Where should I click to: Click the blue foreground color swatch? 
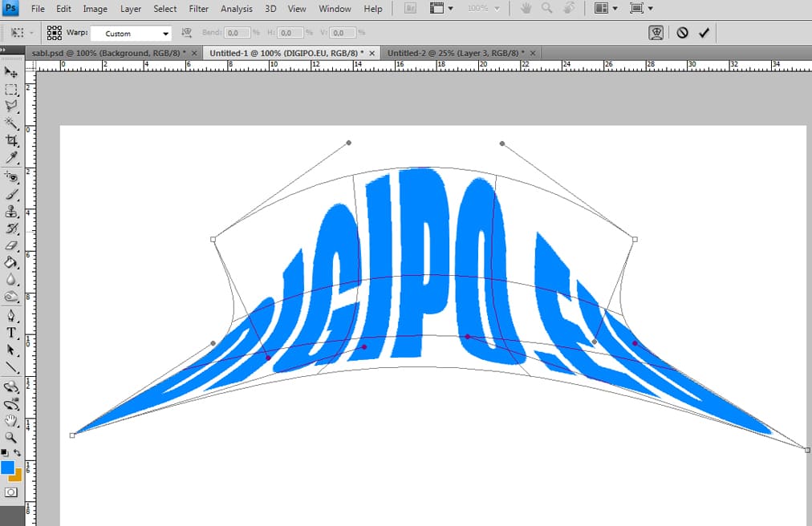pyautogui.click(x=7, y=467)
